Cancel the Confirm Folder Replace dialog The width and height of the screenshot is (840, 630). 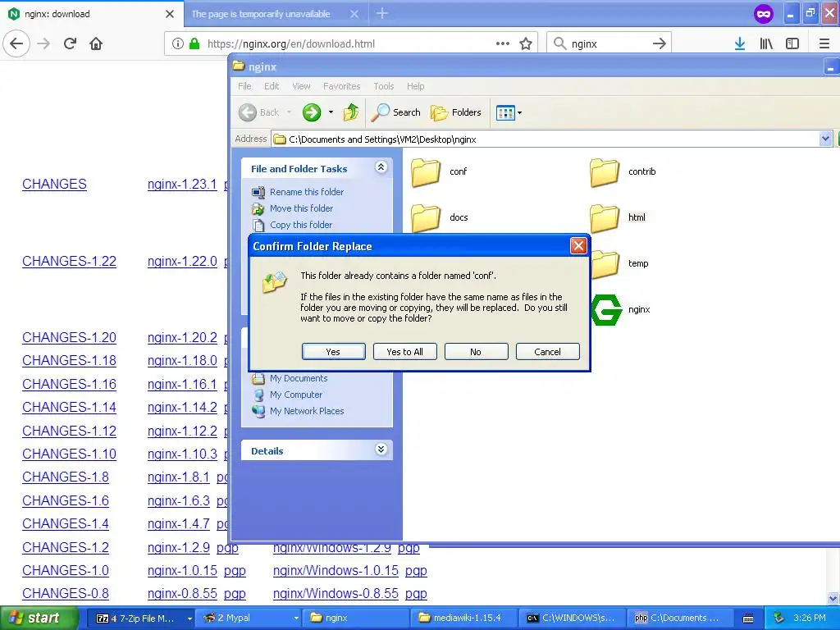(x=547, y=351)
